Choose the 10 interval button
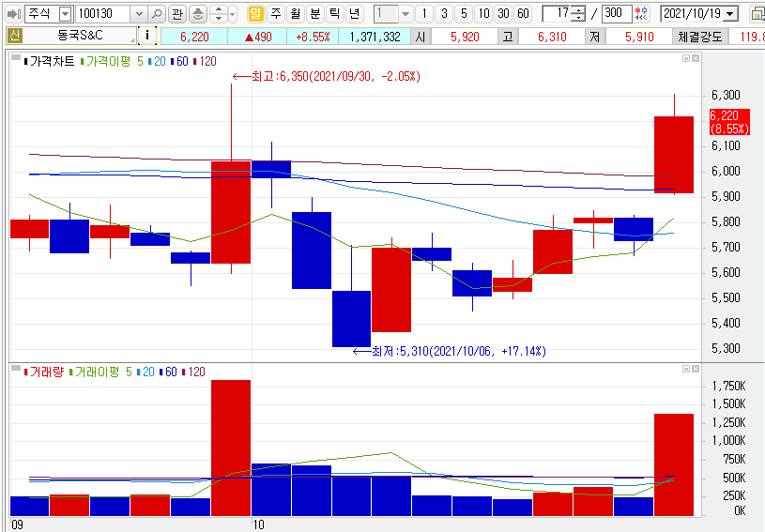The width and height of the screenshot is (765, 532). pos(483,14)
